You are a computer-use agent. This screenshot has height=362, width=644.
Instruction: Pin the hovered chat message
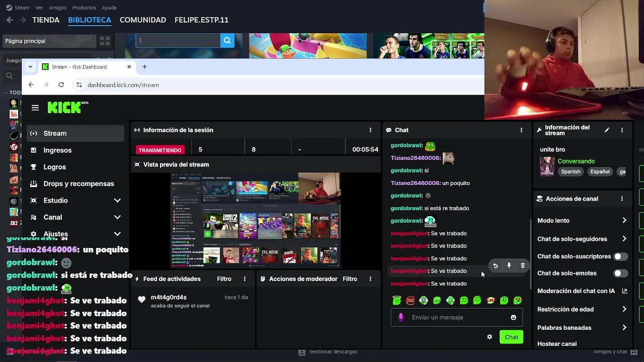click(x=509, y=265)
